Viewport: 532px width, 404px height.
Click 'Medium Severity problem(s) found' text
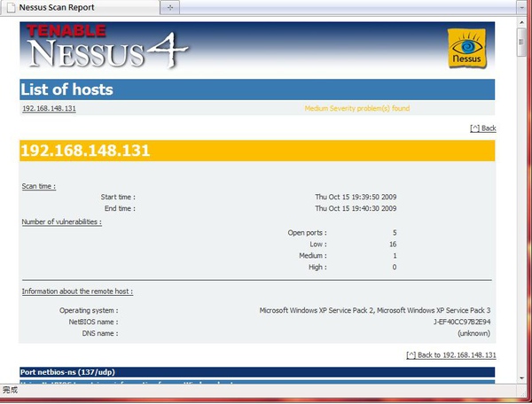pyautogui.click(x=357, y=108)
